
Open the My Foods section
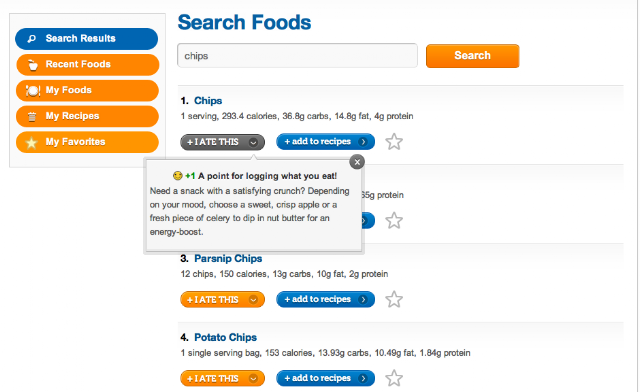pos(87,90)
